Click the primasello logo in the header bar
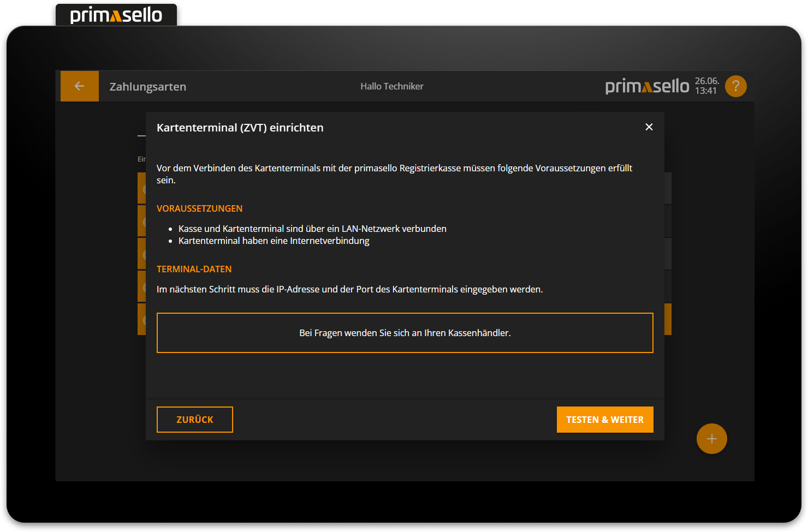Viewport: 808px width, 532px height. coord(646,86)
